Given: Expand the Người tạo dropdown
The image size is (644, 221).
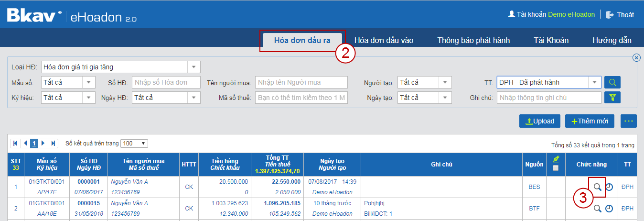Looking at the screenshot, I should [x=445, y=82].
